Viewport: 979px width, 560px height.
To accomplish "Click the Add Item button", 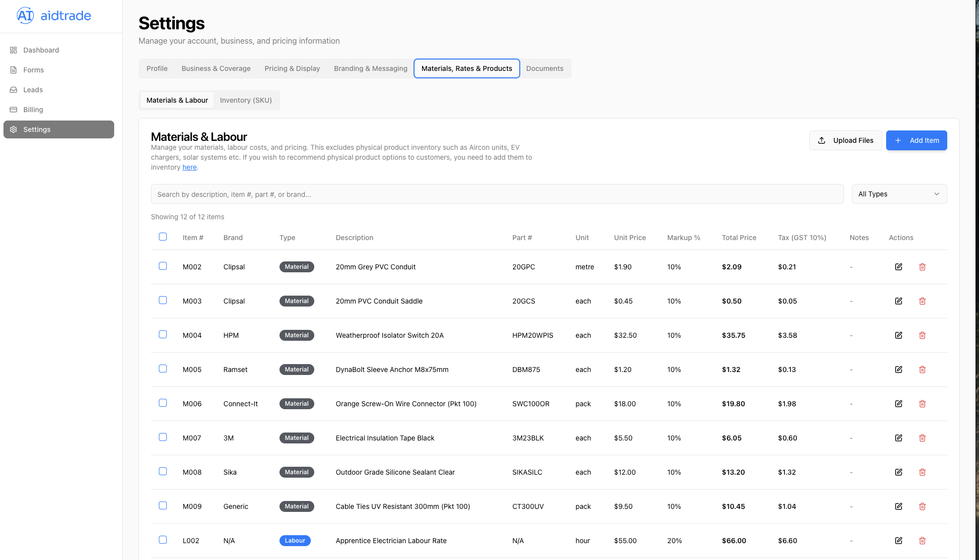I will (x=916, y=140).
